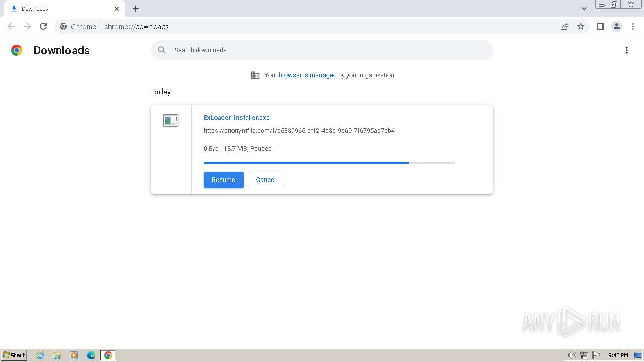The width and height of the screenshot is (644, 362).
Task: Open the volume control in the tray
Action: (572, 355)
